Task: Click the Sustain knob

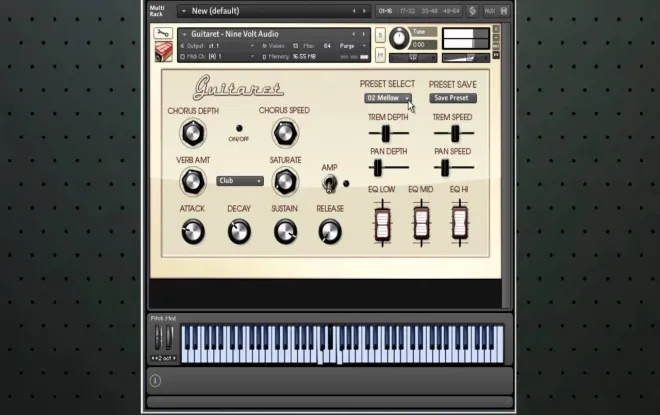Action: point(285,232)
